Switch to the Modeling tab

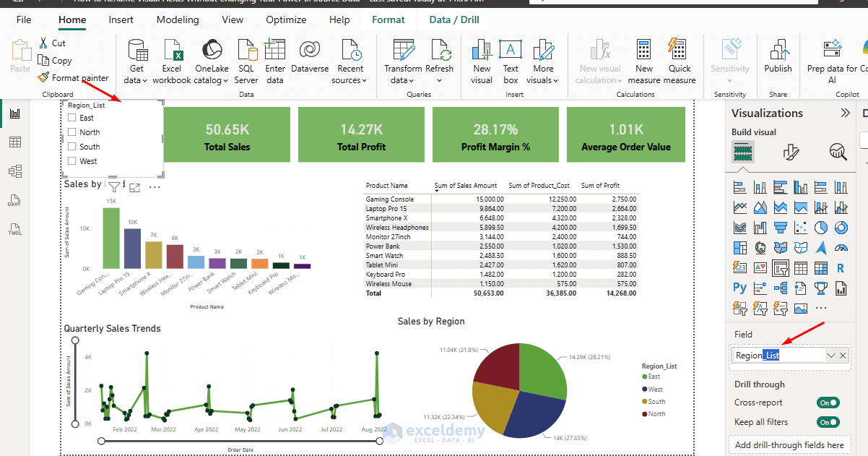point(178,20)
